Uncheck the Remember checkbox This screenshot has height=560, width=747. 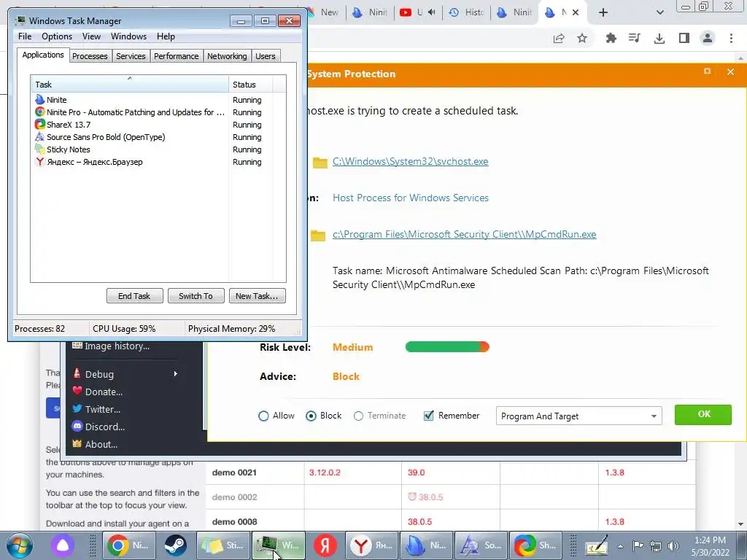429,416
